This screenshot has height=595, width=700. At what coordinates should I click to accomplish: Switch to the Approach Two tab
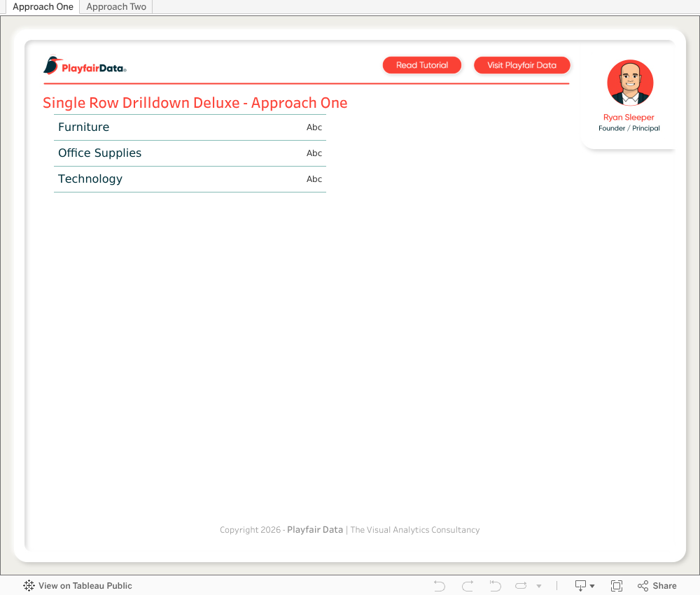pos(116,7)
